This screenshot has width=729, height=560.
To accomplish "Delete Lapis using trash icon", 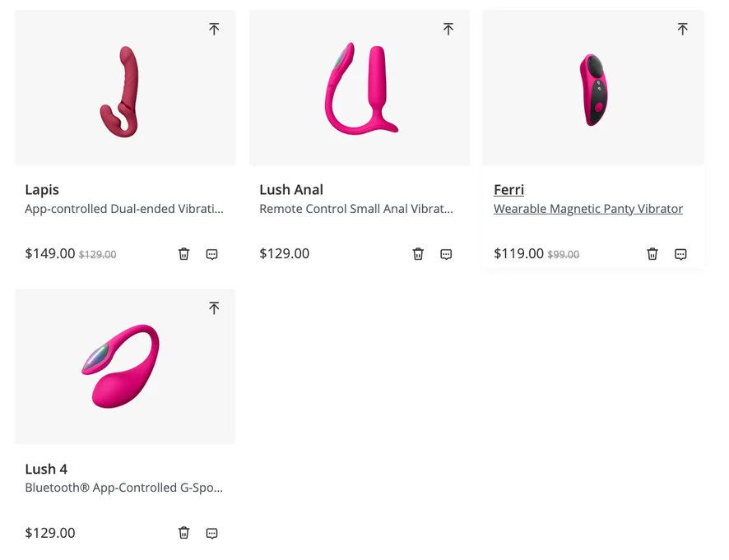I will tap(184, 254).
